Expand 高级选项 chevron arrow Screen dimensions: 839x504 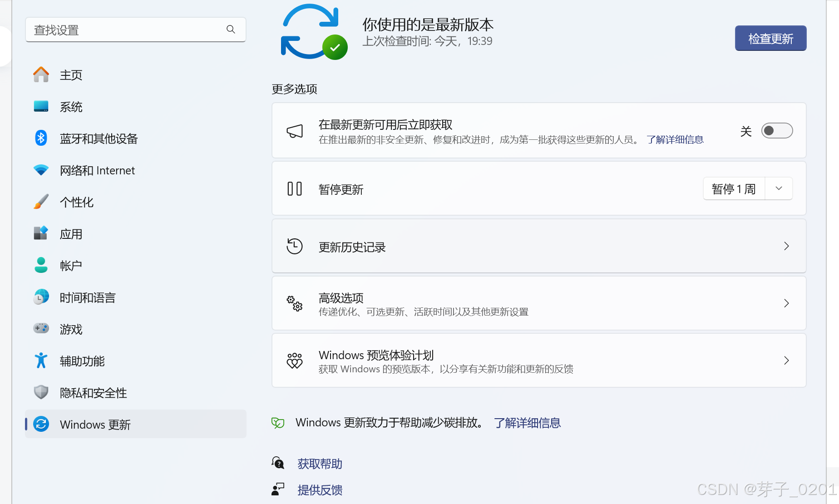(787, 303)
